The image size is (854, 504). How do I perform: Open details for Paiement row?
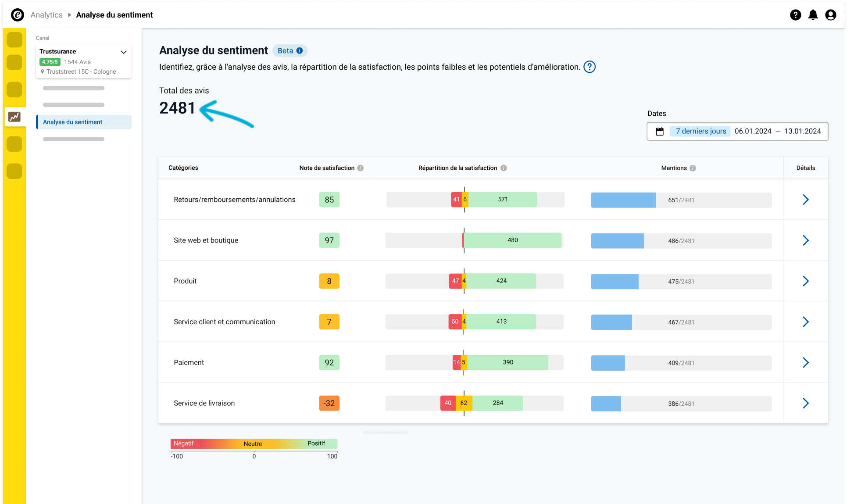(806, 363)
